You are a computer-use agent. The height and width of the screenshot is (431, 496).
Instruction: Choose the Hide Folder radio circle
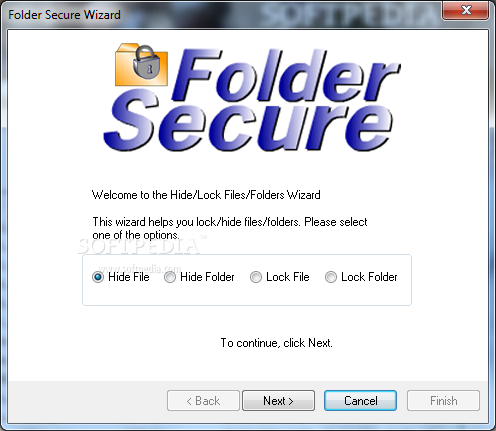point(170,277)
